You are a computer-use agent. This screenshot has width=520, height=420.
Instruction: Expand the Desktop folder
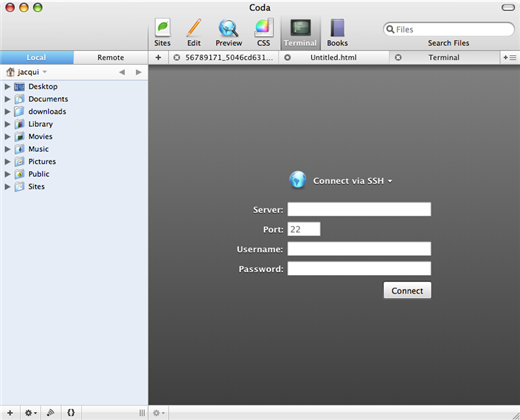click(x=7, y=87)
